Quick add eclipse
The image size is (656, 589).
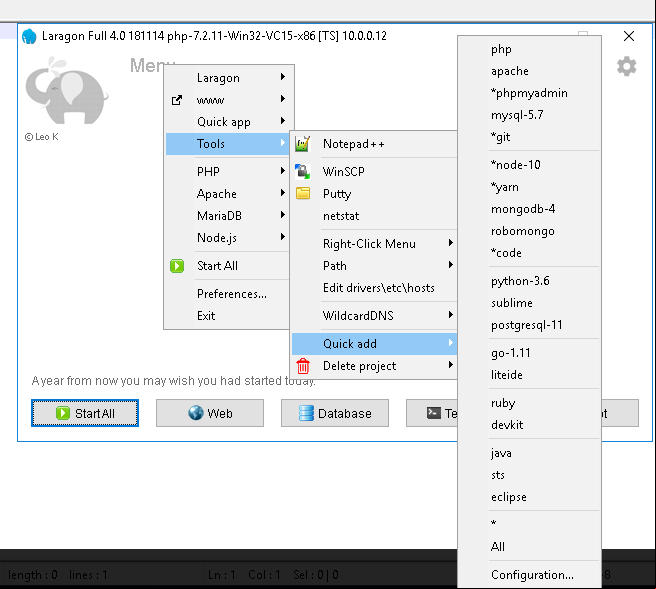(530, 497)
